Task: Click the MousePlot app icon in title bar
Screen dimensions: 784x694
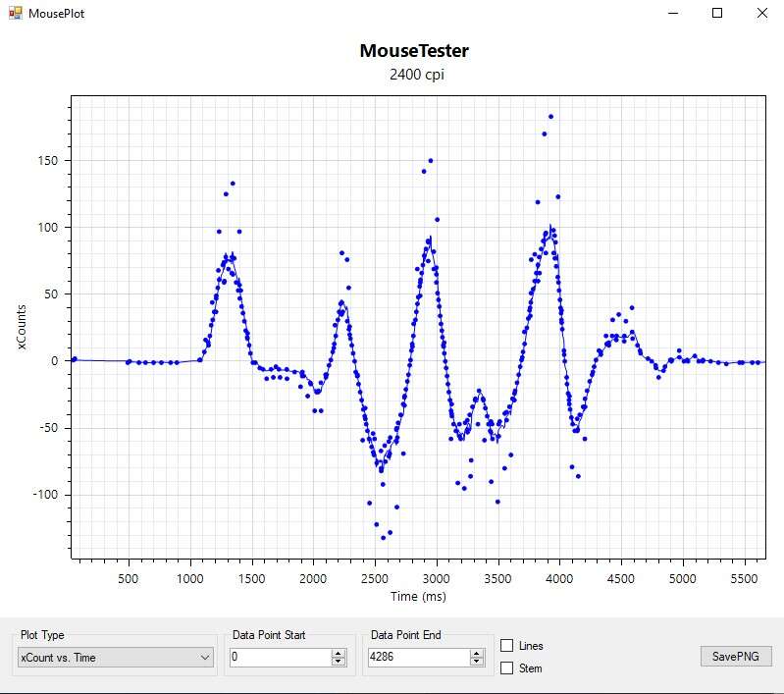Action: point(15,14)
